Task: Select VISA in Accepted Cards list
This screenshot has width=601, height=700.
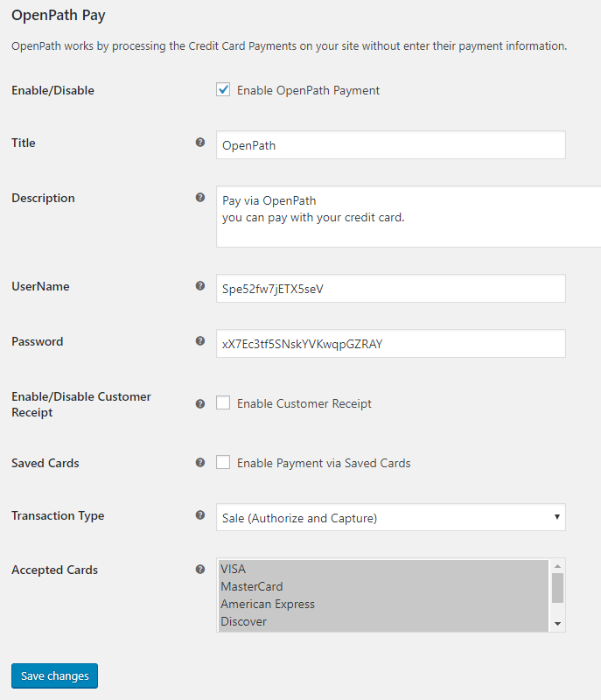Action: (383, 569)
